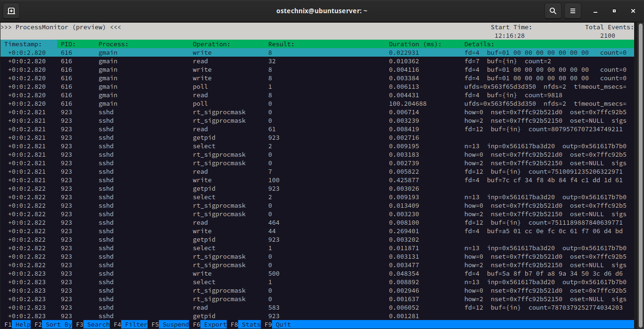Minimize the terminal window
This screenshot has height=329, width=644.
(595, 10)
